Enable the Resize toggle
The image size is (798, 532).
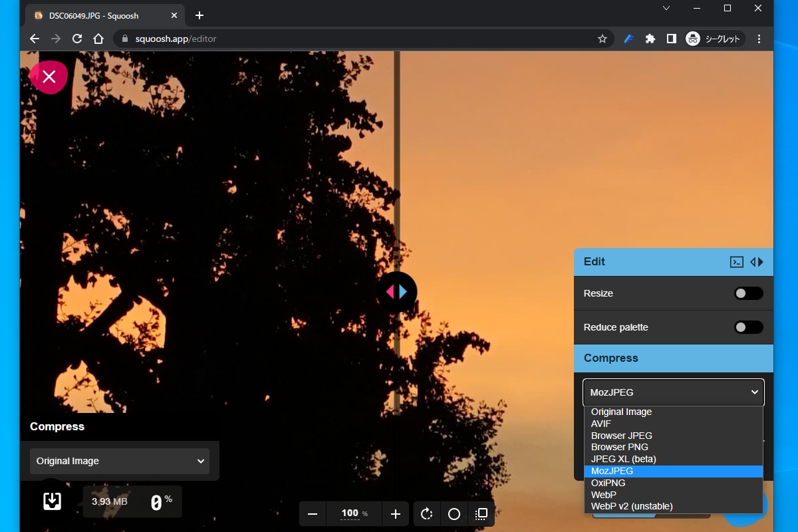tap(748, 293)
